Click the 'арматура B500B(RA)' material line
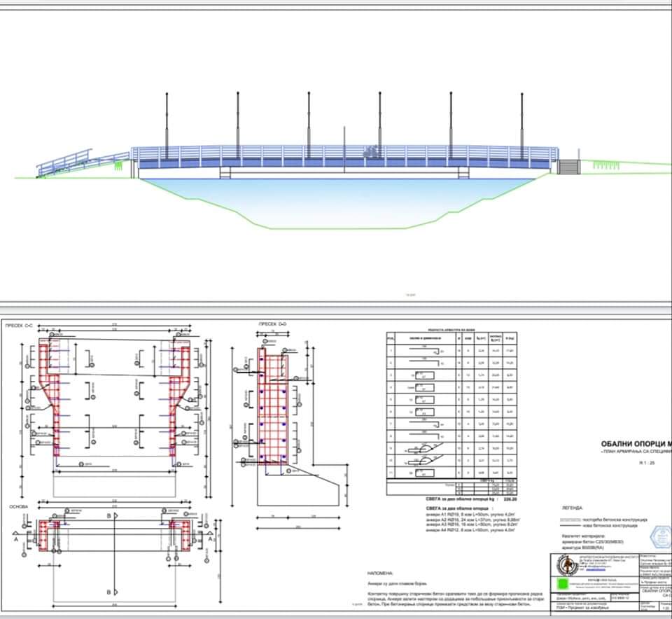The width and height of the screenshot is (672, 619). 583,548
